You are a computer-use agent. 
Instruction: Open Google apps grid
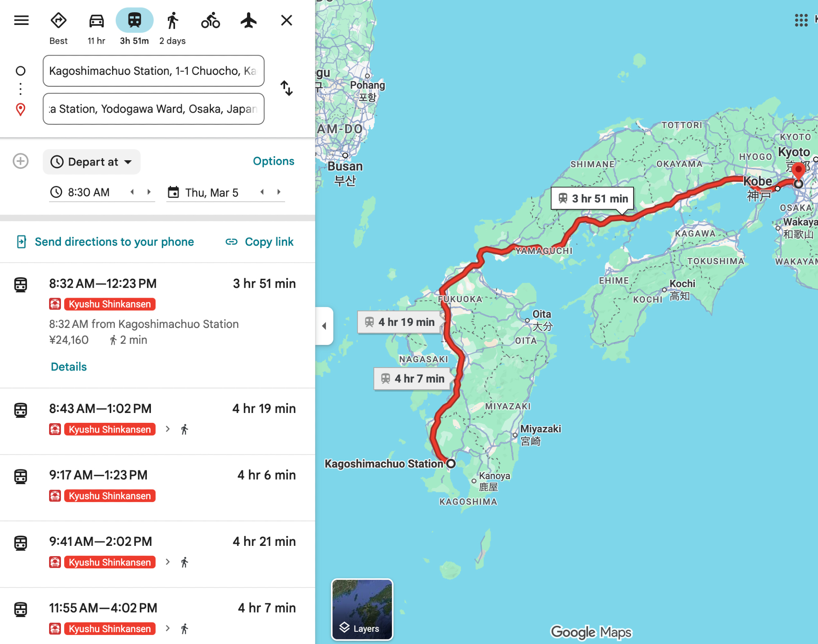click(801, 20)
